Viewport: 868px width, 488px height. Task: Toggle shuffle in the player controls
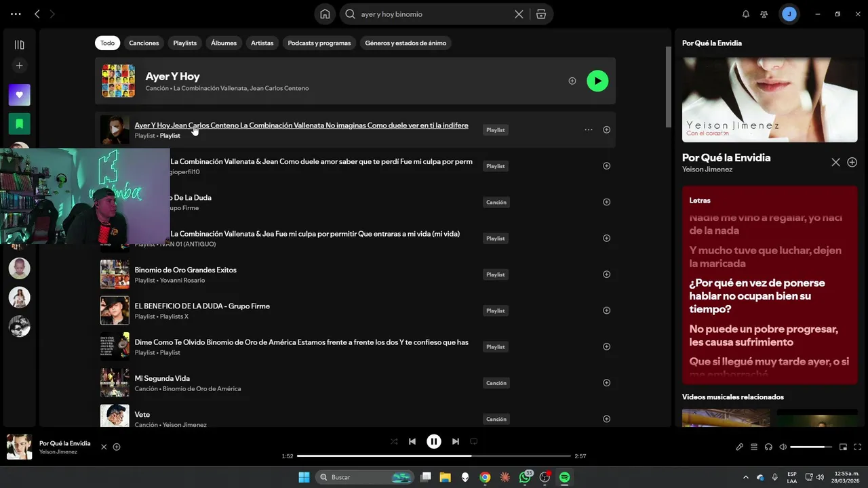394,441
